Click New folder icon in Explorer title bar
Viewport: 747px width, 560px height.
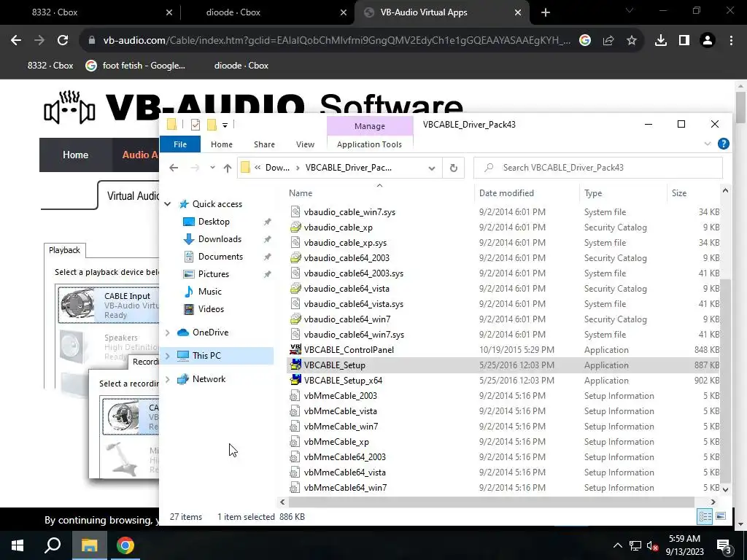click(212, 125)
